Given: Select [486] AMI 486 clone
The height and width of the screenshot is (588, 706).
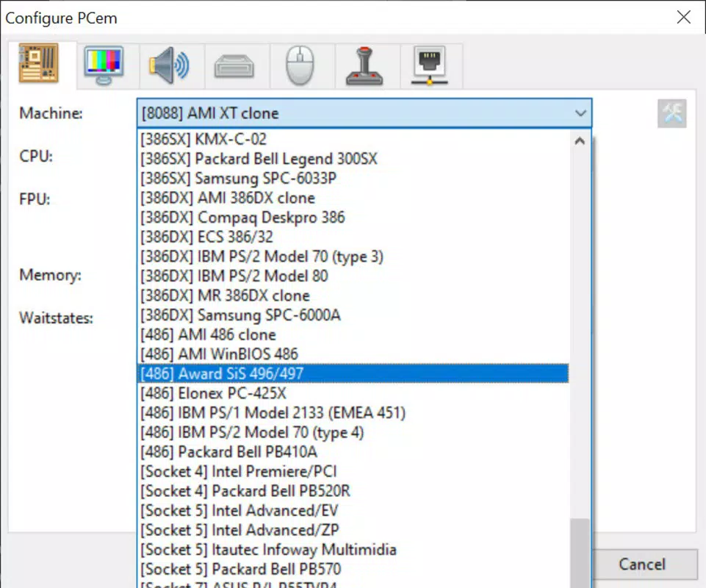Looking at the screenshot, I should (x=353, y=334).
